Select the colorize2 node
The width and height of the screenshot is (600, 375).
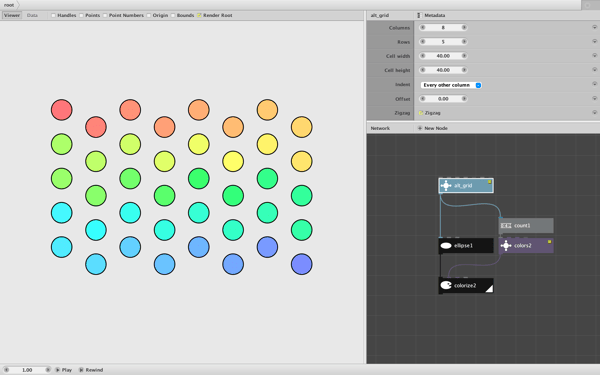(466, 286)
